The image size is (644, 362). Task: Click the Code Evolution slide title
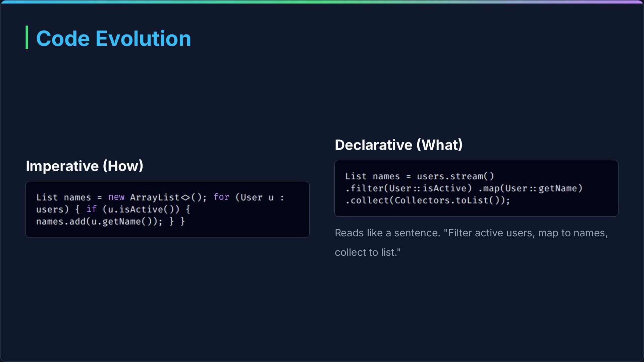coord(113,38)
